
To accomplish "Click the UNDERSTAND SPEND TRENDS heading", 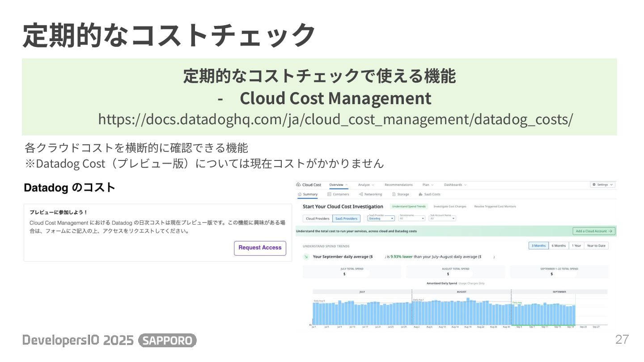I will pyautogui.click(x=326, y=246).
